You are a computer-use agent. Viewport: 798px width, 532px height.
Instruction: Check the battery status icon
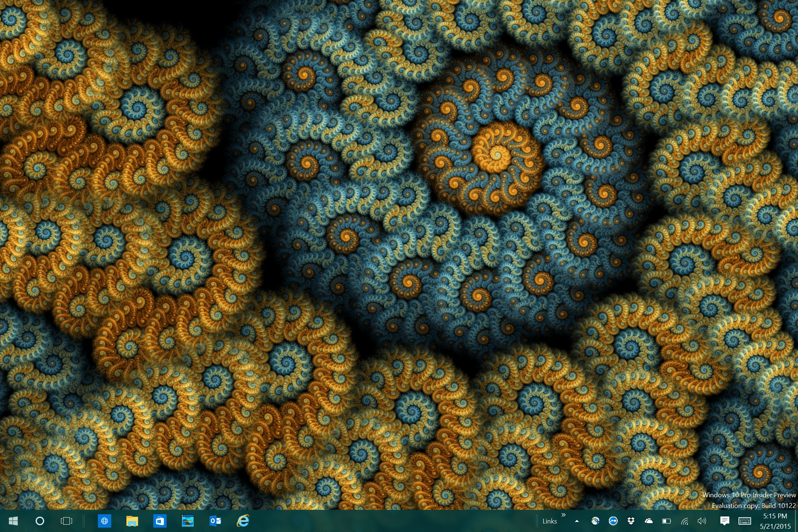pos(667,521)
